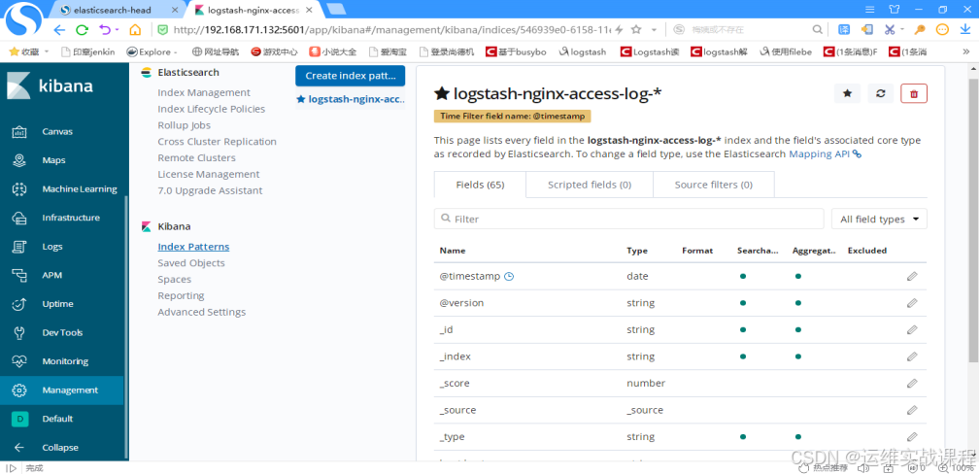Open Saved Objects link
980x475 pixels.
[191, 263]
